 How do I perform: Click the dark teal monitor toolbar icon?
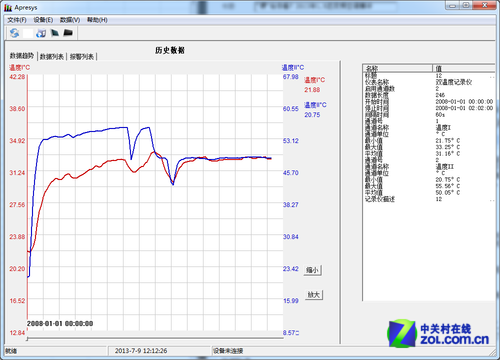pos(55,33)
